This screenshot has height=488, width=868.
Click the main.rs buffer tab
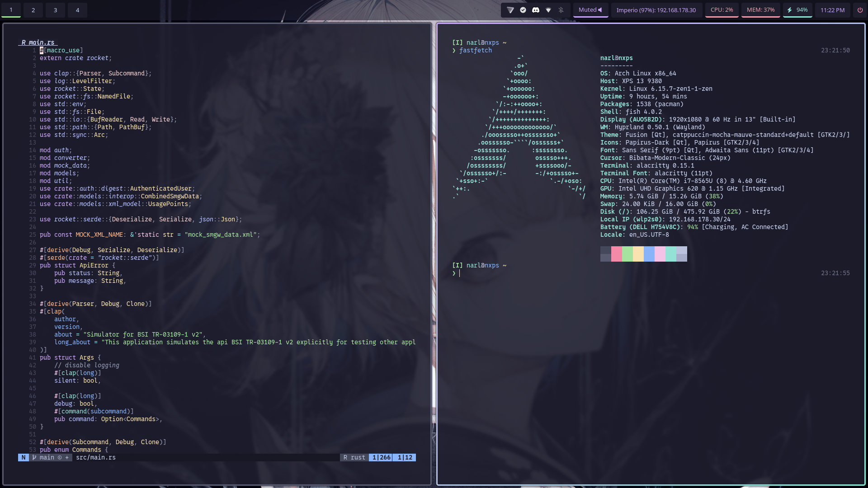click(38, 42)
